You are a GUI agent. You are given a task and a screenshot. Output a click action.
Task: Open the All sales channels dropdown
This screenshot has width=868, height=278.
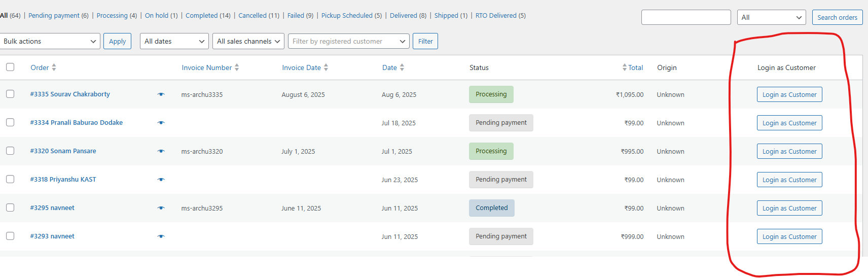click(x=248, y=41)
